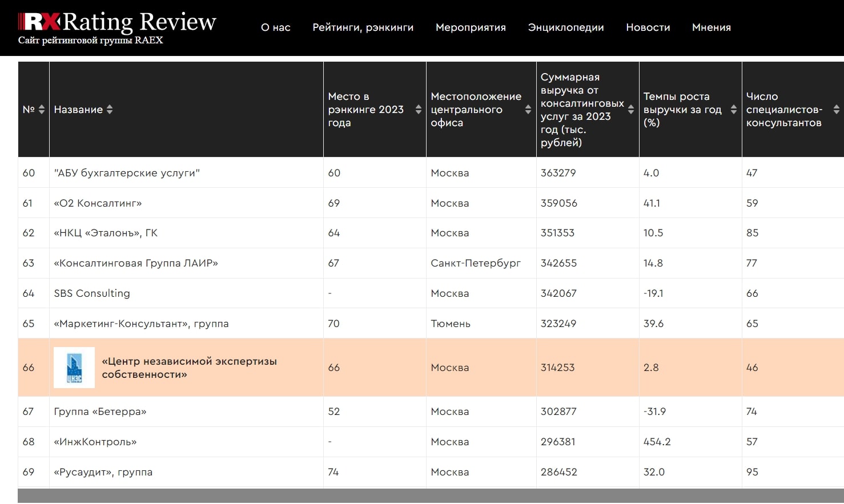Click 2023 rank value 74
844x504 pixels.
(x=333, y=472)
